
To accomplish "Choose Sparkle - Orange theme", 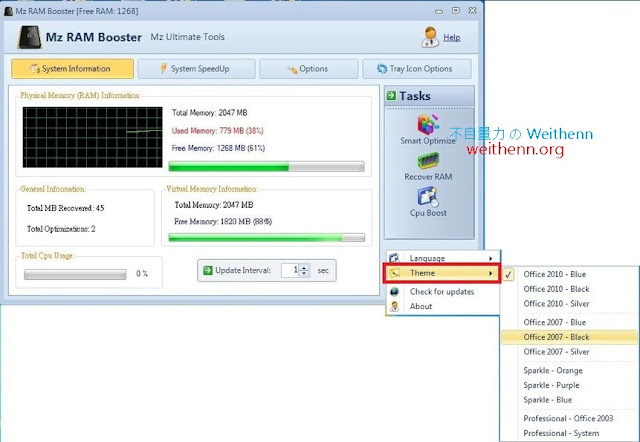I will (x=569, y=371).
